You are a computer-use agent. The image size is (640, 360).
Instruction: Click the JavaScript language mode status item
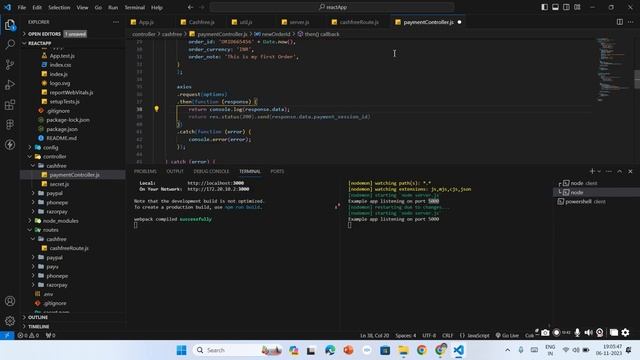(475, 336)
